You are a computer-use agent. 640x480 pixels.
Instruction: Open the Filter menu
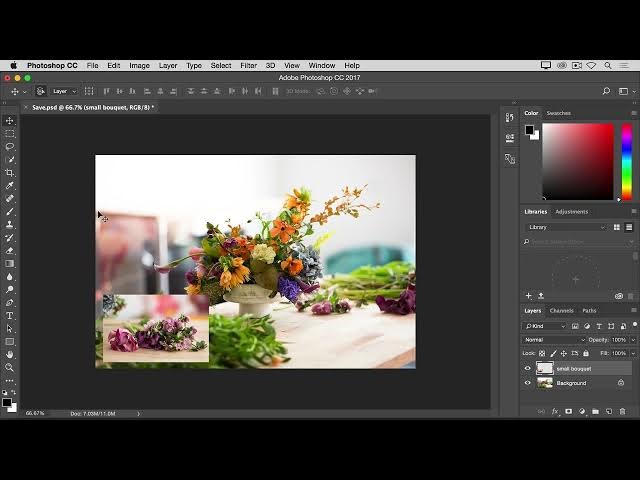point(248,65)
